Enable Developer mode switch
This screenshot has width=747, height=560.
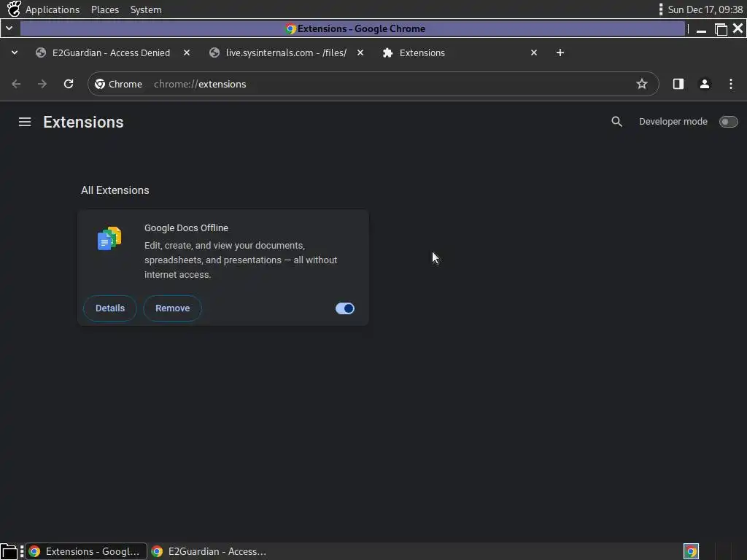click(x=729, y=122)
